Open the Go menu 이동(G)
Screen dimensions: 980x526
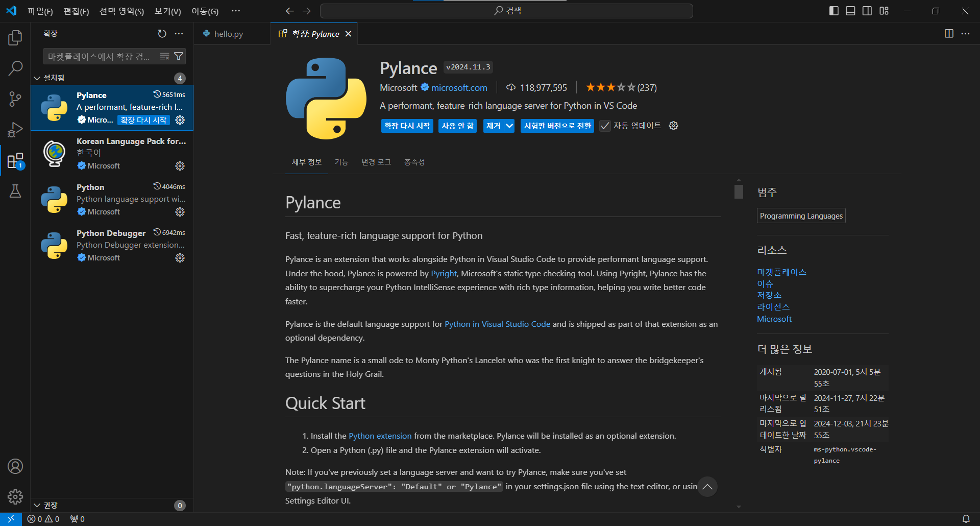click(205, 11)
